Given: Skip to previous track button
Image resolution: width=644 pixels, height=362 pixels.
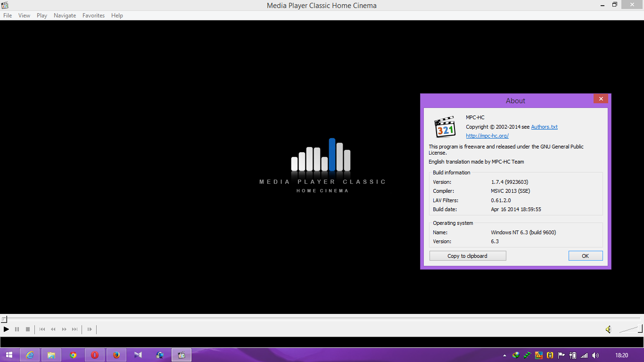Looking at the screenshot, I should pyautogui.click(x=42, y=329).
